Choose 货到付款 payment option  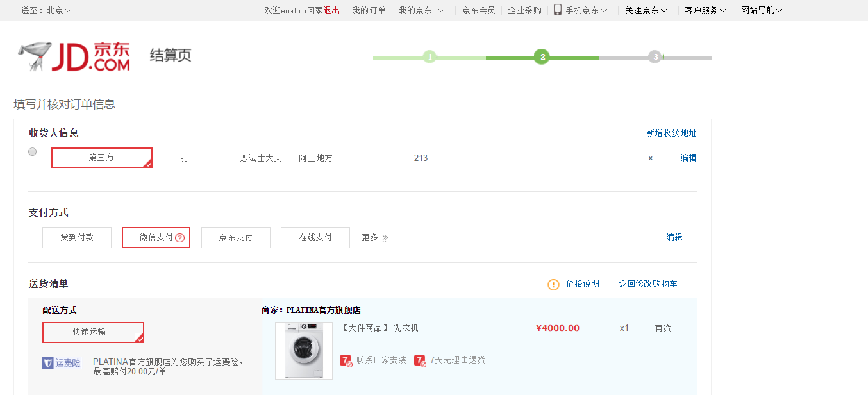(x=77, y=237)
